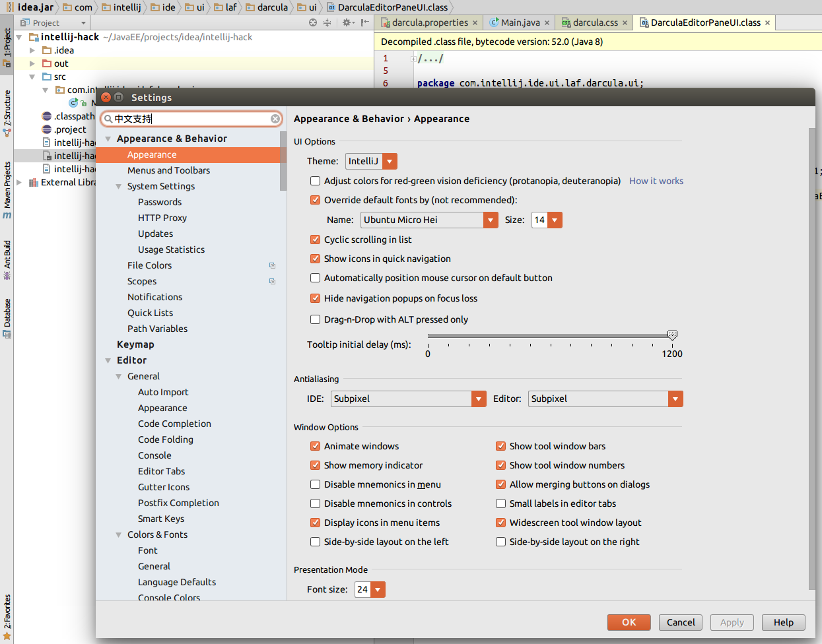This screenshot has width=822, height=644.
Task: Expand the code fold plus icon on line 1
Action: point(413,59)
